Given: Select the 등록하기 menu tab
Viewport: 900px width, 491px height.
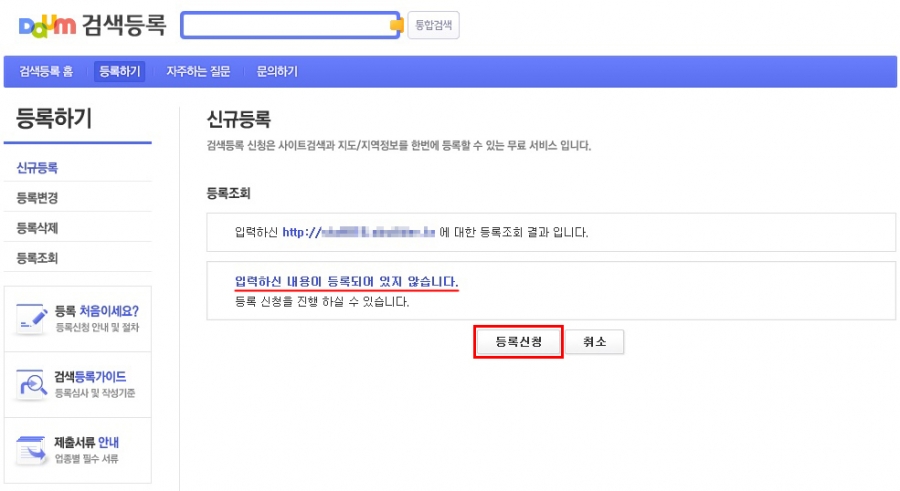Looking at the screenshot, I should pyautogui.click(x=120, y=71).
